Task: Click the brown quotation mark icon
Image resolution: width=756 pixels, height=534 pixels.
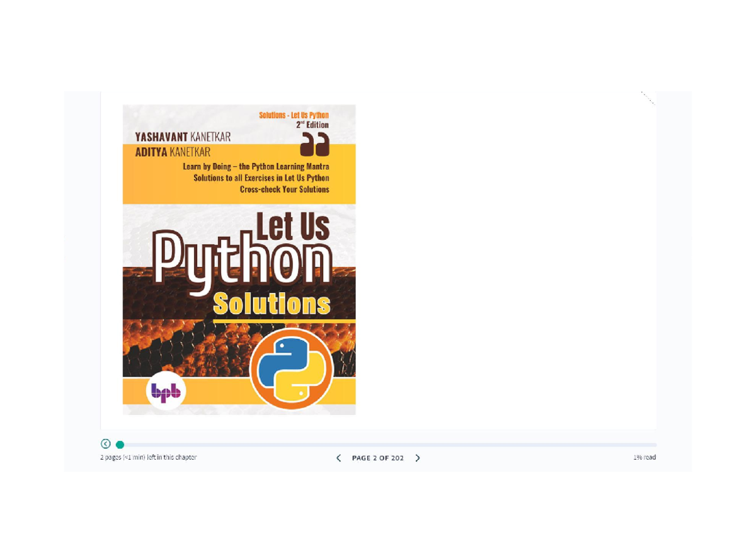Action: [x=314, y=144]
